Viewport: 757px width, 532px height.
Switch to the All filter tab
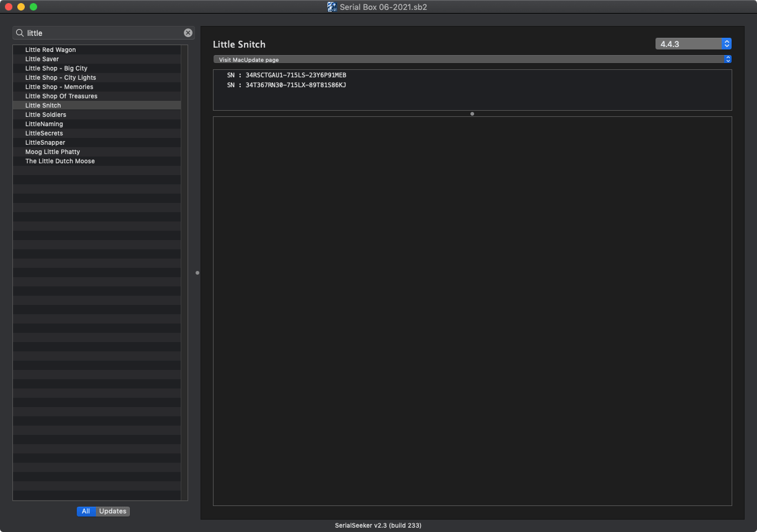pyautogui.click(x=86, y=511)
